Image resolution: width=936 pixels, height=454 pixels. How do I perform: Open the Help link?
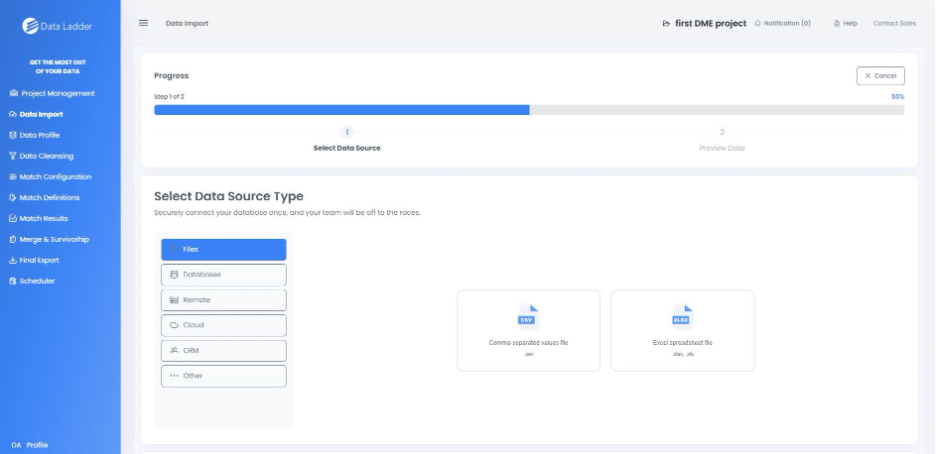(846, 23)
